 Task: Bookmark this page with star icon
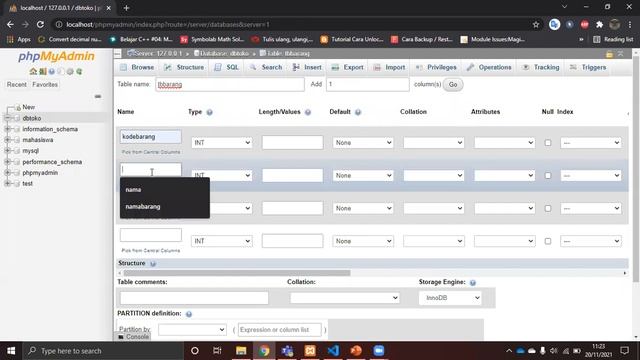click(x=536, y=24)
